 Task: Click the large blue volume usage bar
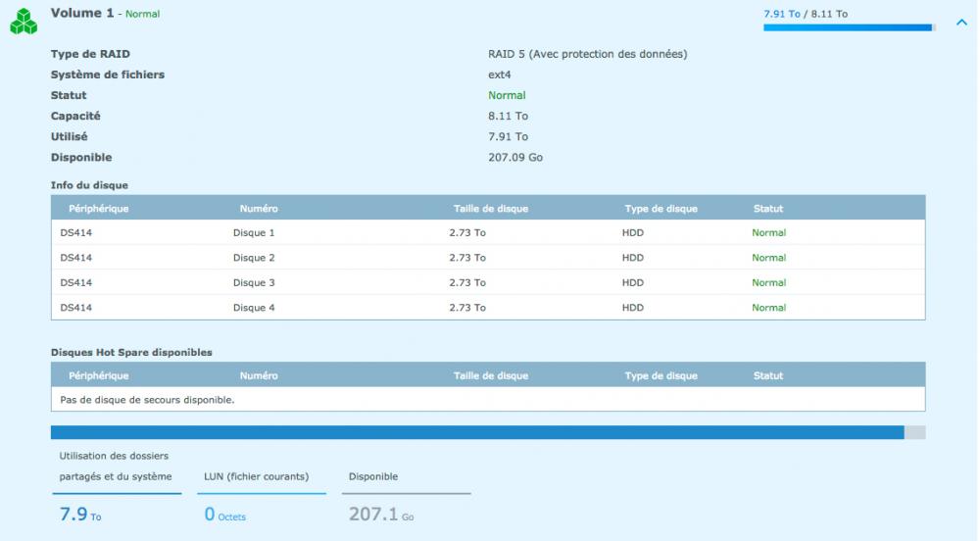click(x=477, y=432)
